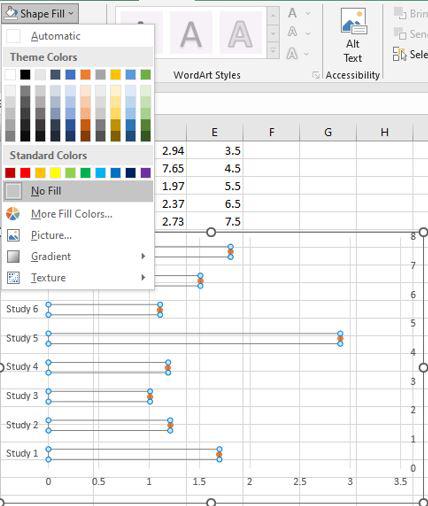Open WordArt Styles dialog launcher
This screenshot has width=428, height=506.
tap(316, 75)
